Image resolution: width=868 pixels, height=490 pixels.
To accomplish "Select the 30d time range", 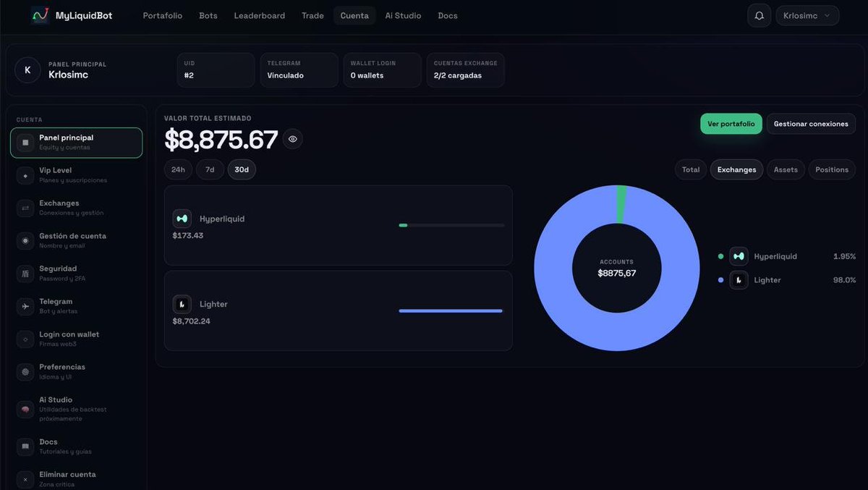I will click(242, 169).
